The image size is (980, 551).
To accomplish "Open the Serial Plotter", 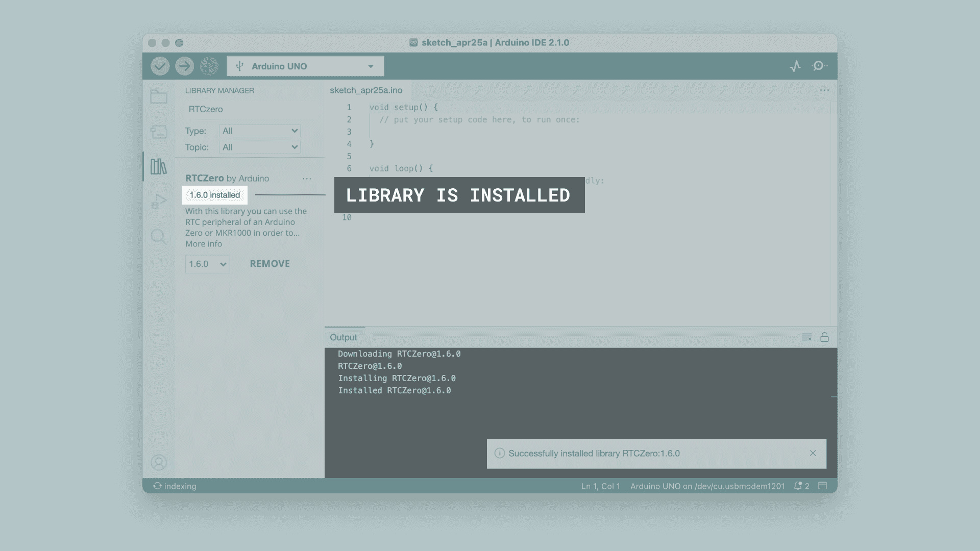I will click(x=795, y=66).
